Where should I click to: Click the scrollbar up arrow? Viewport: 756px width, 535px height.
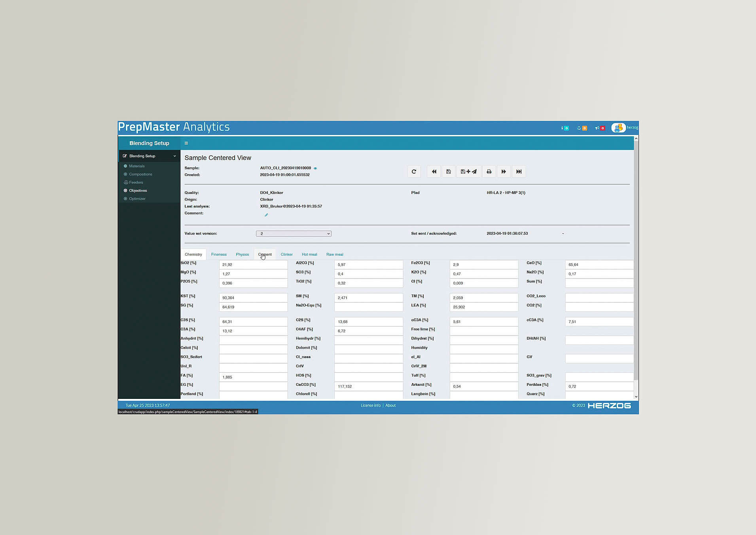point(636,138)
